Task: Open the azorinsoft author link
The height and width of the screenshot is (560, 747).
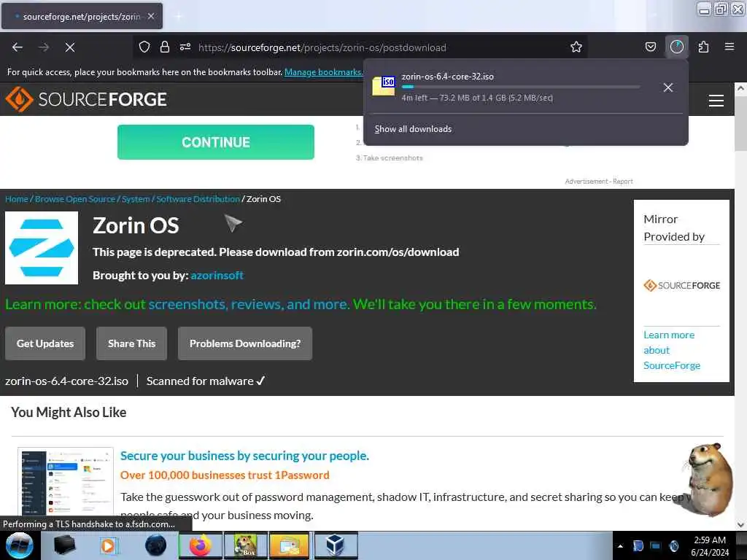Action: 217,275
